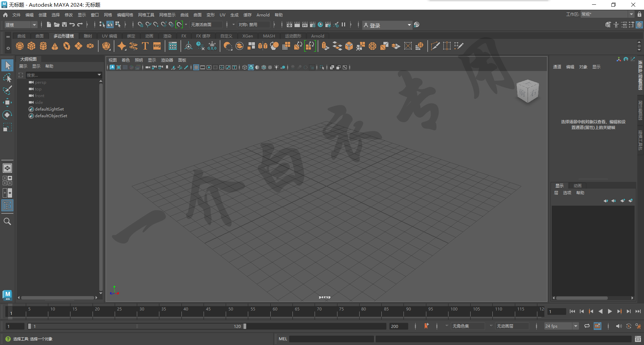Click the polygon Type (T) tool icon

pyautogui.click(x=145, y=46)
